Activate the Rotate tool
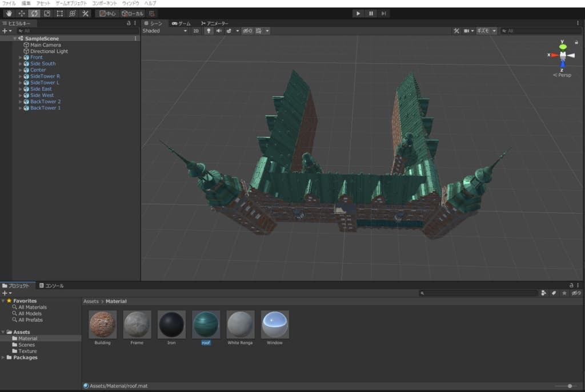The height and width of the screenshot is (392, 585). pyautogui.click(x=34, y=13)
